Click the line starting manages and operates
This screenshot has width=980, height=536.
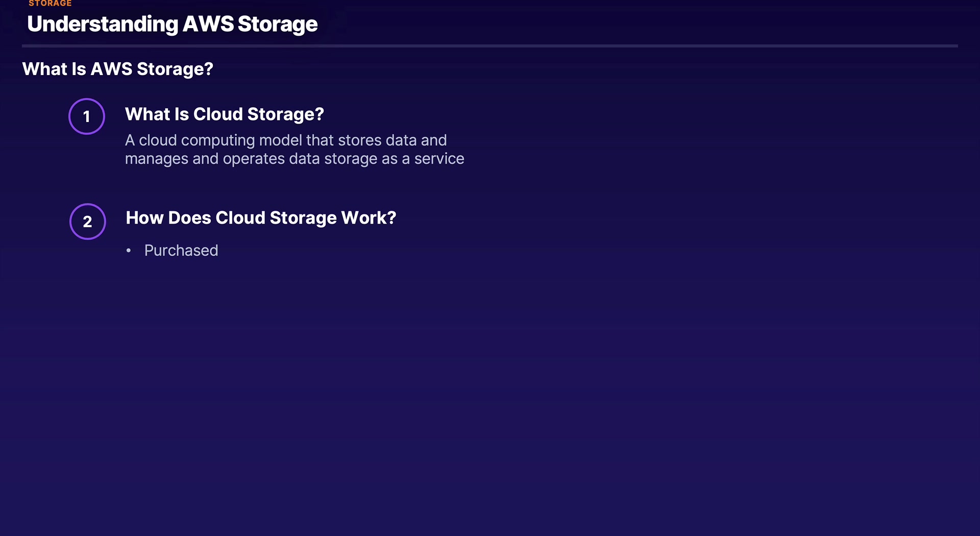coord(294,159)
